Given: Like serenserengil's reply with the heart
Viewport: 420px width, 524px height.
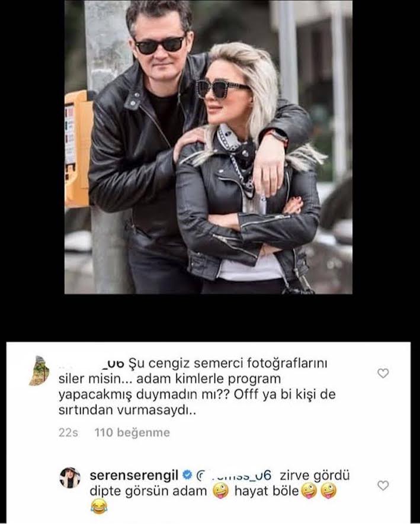Looking at the screenshot, I should pyautogui.click(x=383, y=486).
